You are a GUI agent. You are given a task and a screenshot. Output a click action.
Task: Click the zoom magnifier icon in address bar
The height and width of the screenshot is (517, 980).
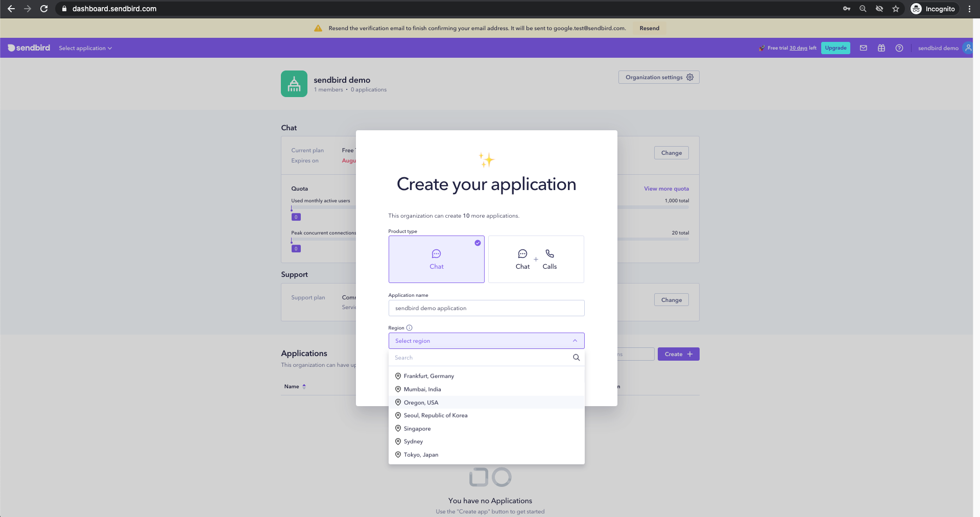[x=863, y=9]
